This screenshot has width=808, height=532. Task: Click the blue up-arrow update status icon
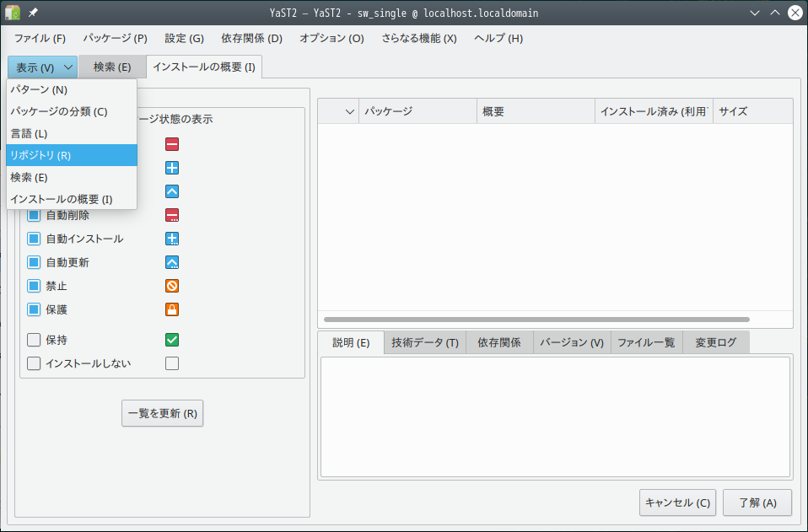tap(172, 191)
